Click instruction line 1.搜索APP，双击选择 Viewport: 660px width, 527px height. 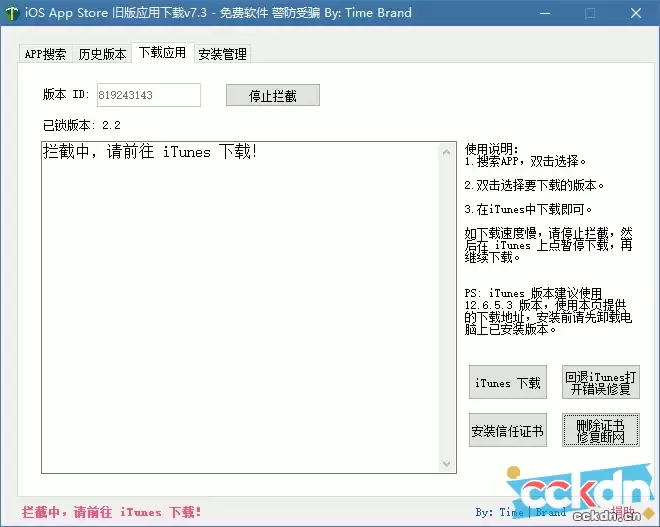(x=525, y=161)
